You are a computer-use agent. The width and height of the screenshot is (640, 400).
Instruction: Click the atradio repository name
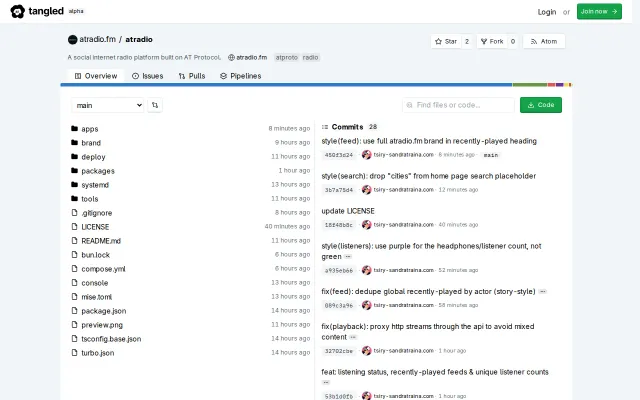tap(139, 40)
